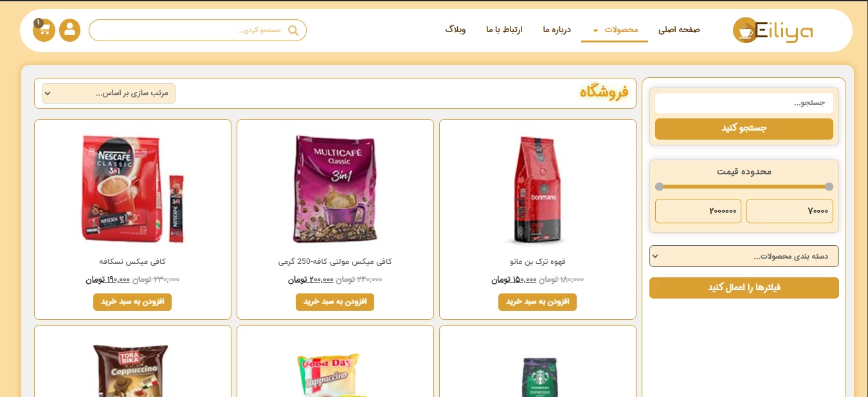The width and height of the screenshot is (868, 397).
Task: Click the magnifier icon in search bar
Action: coord(293,30)
